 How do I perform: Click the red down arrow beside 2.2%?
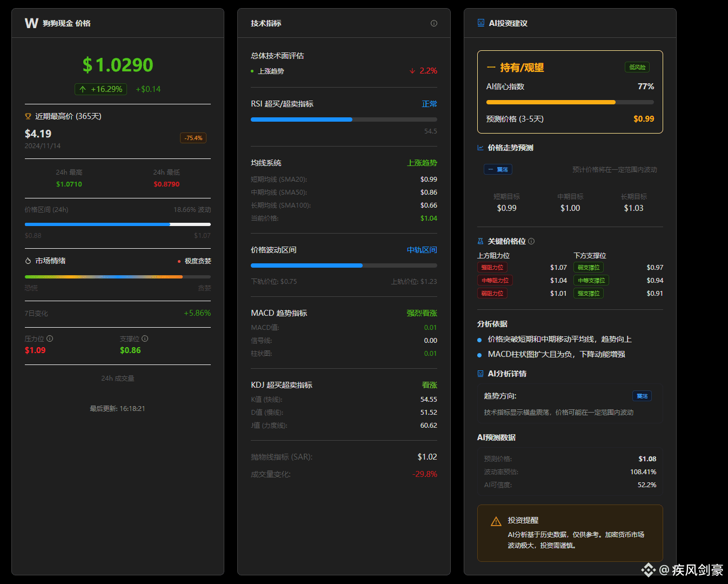click(412, 71)
